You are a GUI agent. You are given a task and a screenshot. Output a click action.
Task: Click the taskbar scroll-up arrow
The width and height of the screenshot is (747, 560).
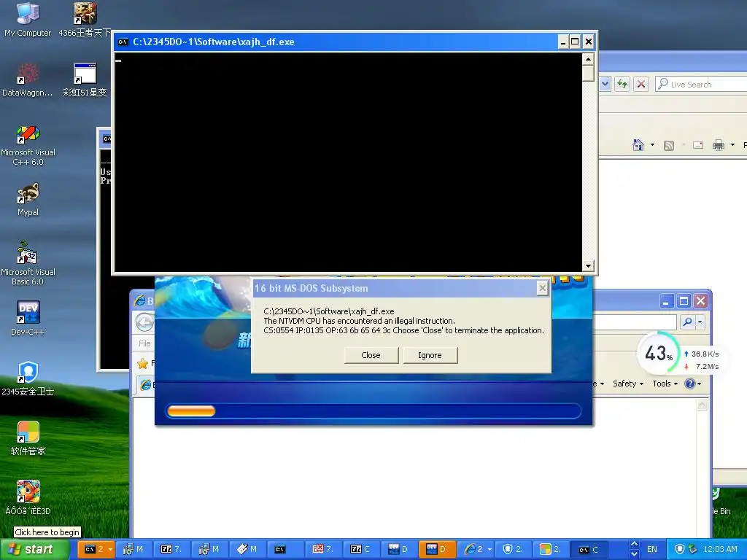pos(634,544)
